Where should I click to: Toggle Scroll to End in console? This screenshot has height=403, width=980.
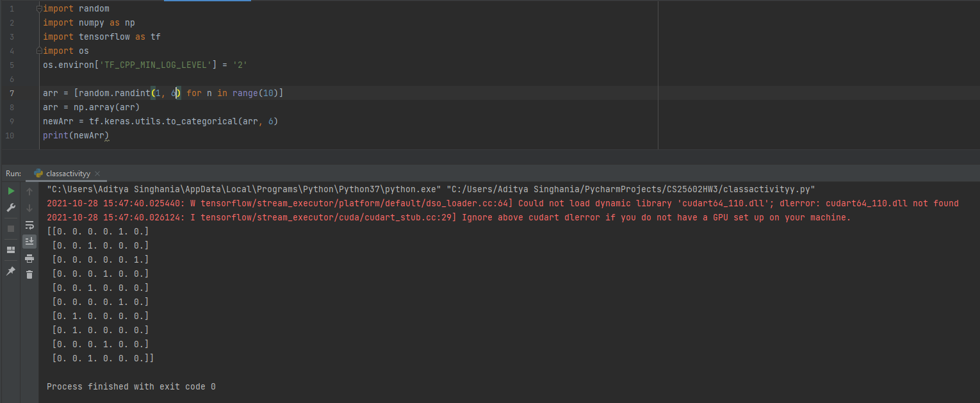click(x=29, y=242)
